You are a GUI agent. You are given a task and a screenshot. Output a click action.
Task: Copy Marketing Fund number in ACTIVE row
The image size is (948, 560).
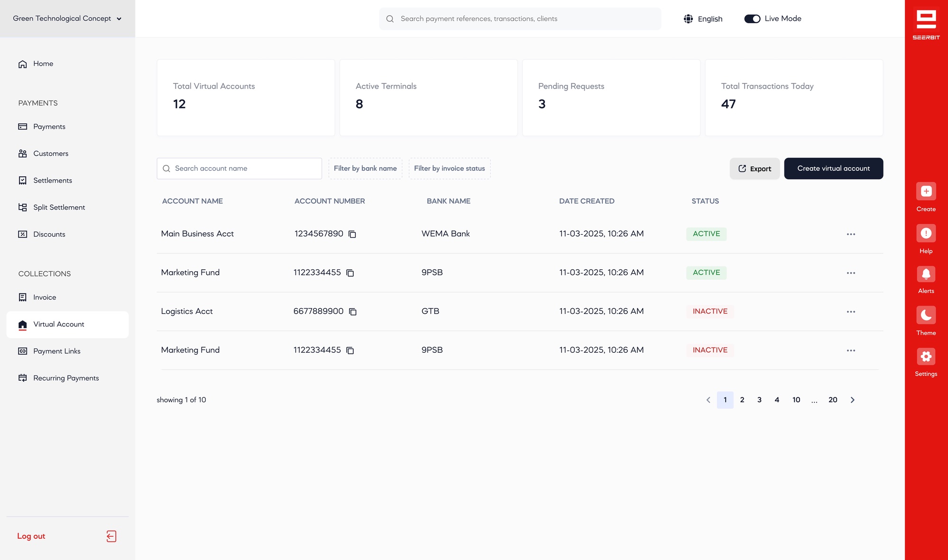pyautogui.click(x=350, y=273)
